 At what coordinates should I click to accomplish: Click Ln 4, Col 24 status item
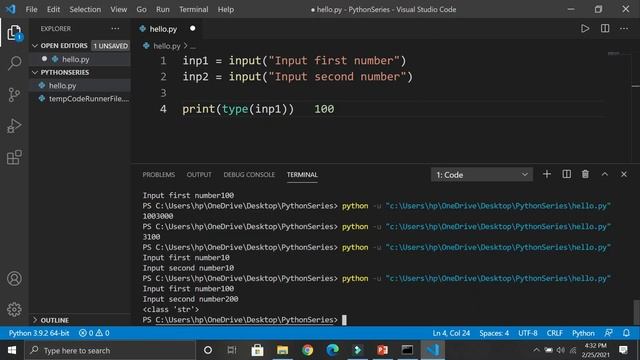click(451, 333)
